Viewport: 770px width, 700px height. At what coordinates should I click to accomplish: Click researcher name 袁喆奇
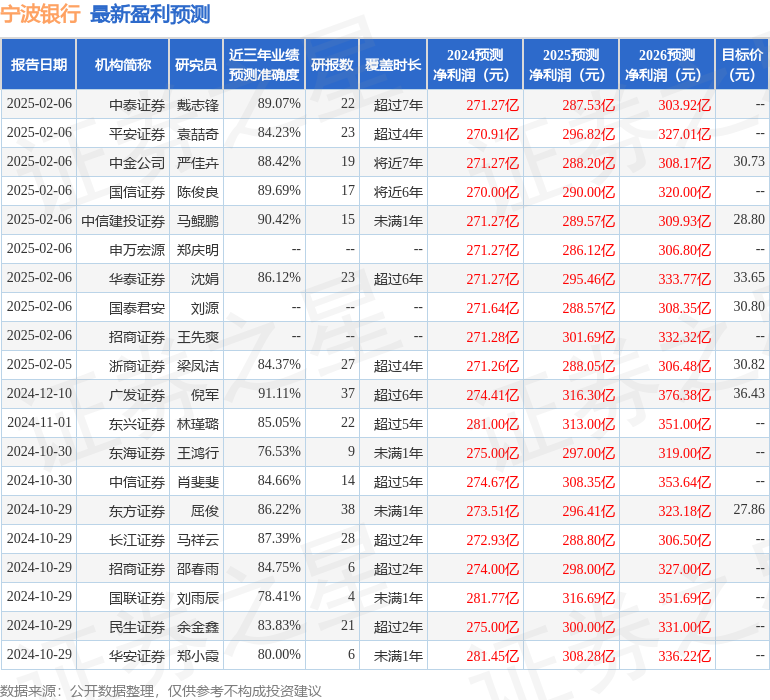(198, 134)
